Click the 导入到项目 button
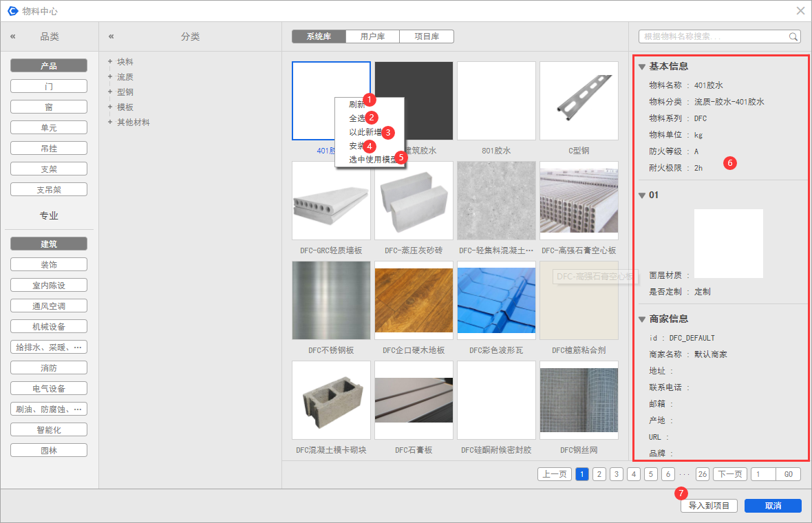The image size is (812, 523). coord(709,506)
